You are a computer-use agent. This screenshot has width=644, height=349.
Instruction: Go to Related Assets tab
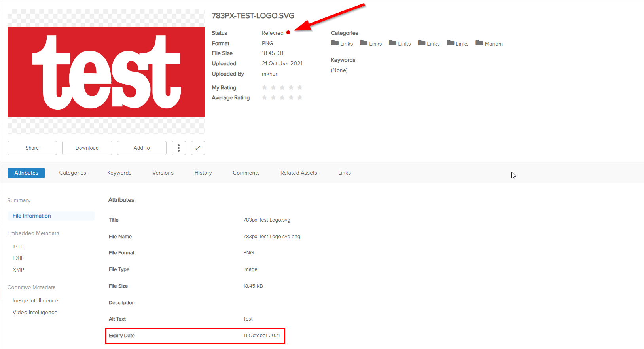[x=299, y=173]
